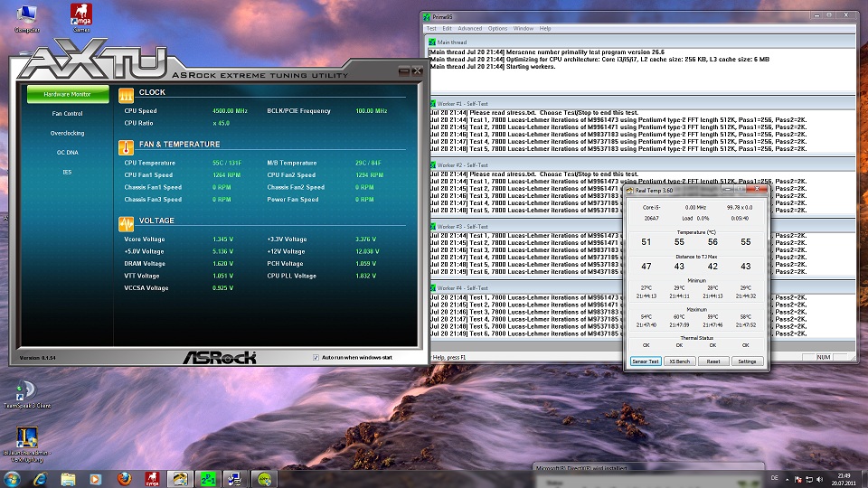
Task: Open the IES tab in AXTU
Action: pyautogui.click(x=67, y=172)
